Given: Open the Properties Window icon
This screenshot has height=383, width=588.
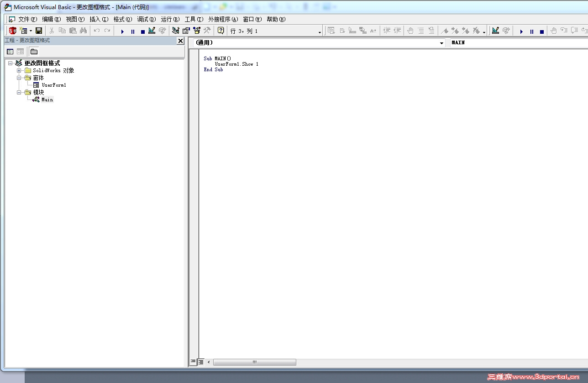Looking at the screenshot, I should click(186, 31).
